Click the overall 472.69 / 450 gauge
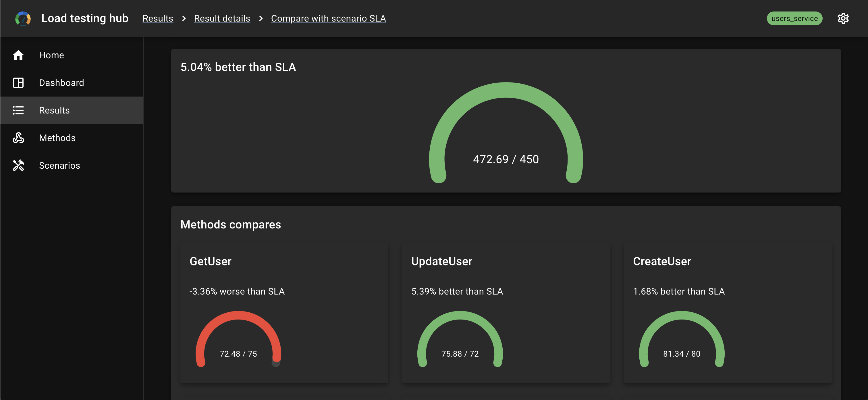This screenshot has height=400, width=868. [506, 133]
